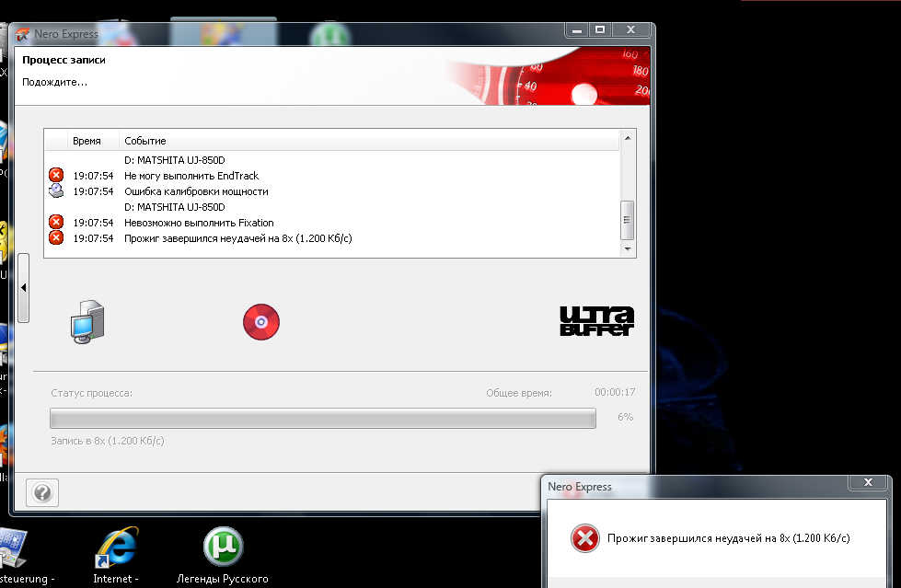The height and width of the screenshot is (588, 901).
Task: Click the '6%' progress value
Action: [625, 417]
